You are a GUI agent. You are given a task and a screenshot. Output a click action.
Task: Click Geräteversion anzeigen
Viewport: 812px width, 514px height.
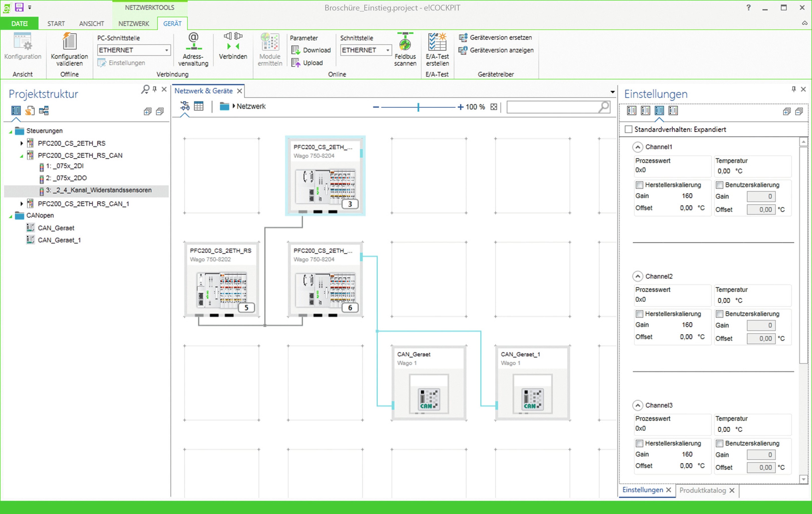pos(496,50)
